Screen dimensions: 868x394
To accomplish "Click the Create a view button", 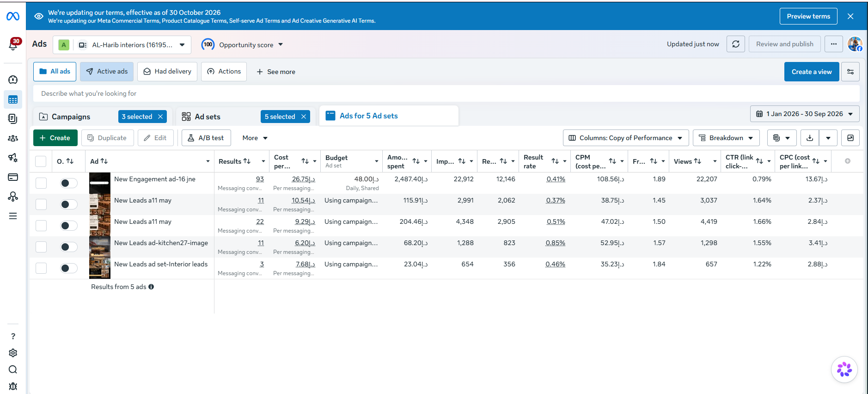I will (812, 72).
